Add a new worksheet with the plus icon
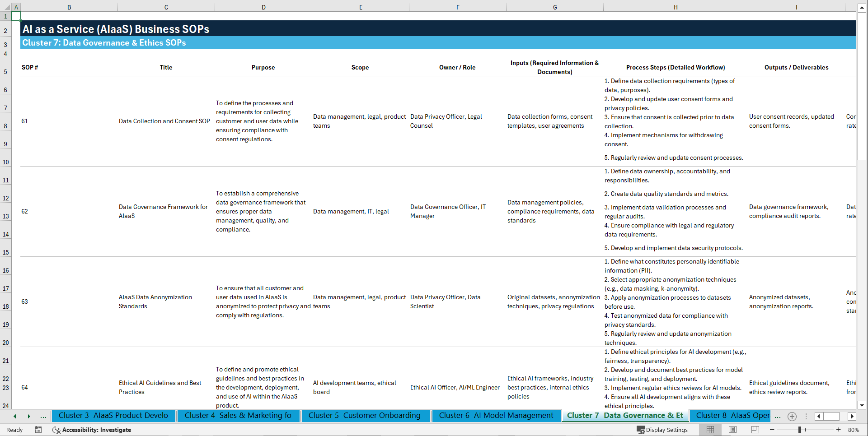 point(792,416)
